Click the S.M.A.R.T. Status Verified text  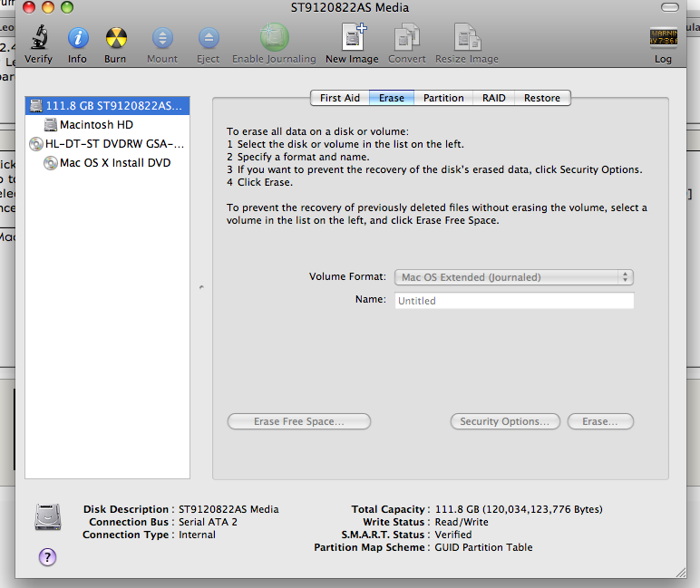[453, 535]
